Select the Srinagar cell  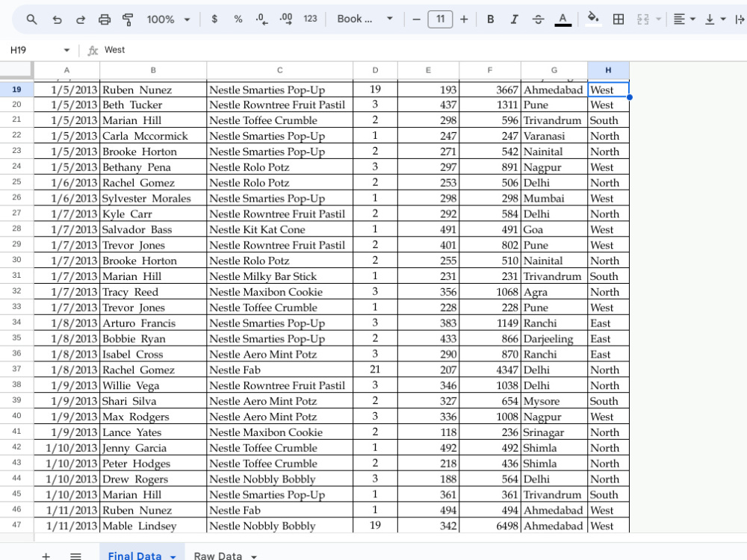coord(554,432)
